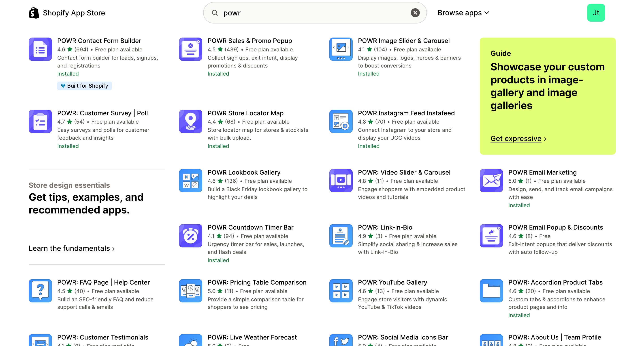The width and height of the screenshot is (644, 346).
Task: Open the POWR Link-in-Bio icon
Action: [341, 236]
